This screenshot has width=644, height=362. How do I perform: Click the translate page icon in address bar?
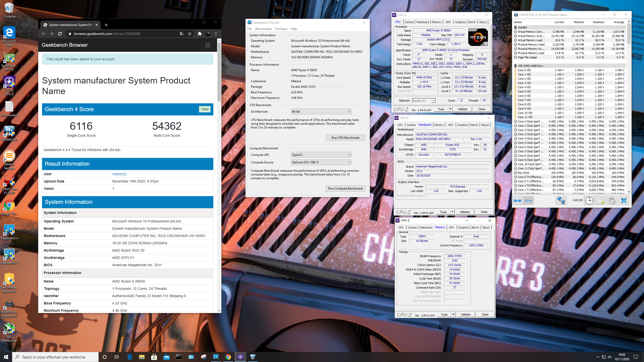(x=182, y=34)
